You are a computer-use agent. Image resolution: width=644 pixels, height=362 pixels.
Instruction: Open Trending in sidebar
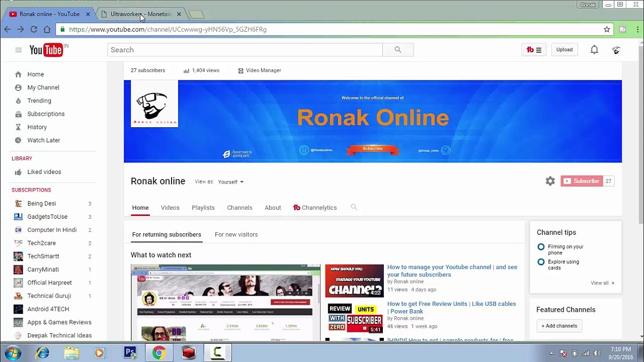[39, 101]
